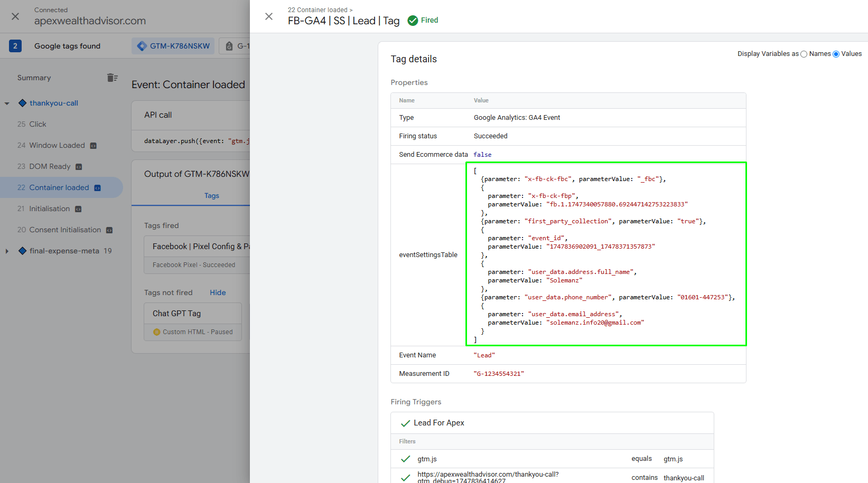
Task: Click the green Fired status checkmark
Action: coord(413,21)
